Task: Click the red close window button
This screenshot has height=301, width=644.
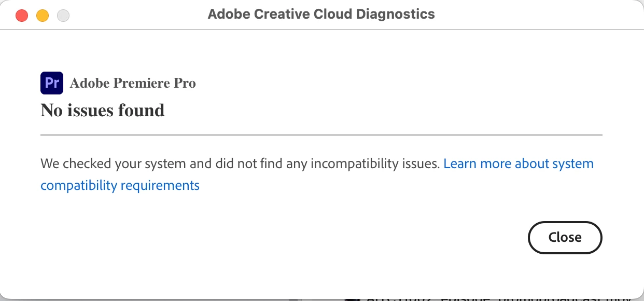Action: click(x=22, y=15)
